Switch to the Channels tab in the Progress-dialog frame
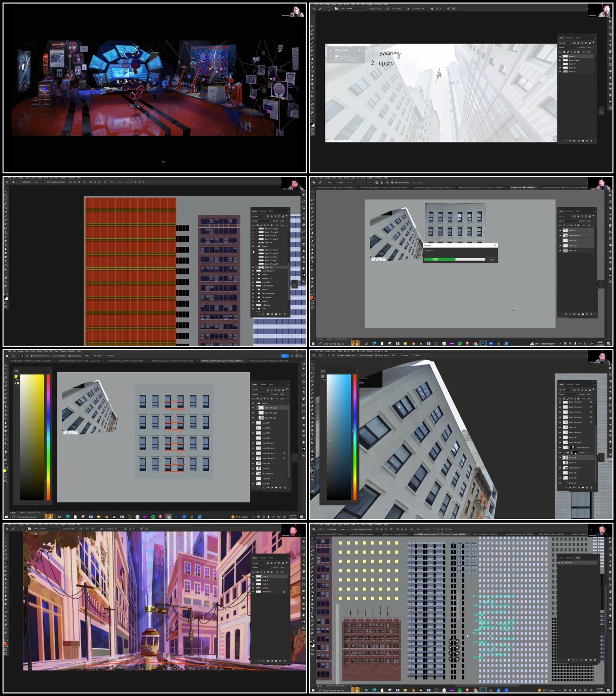Viewport: 616px width, 696px height. [x=569, y=211]
